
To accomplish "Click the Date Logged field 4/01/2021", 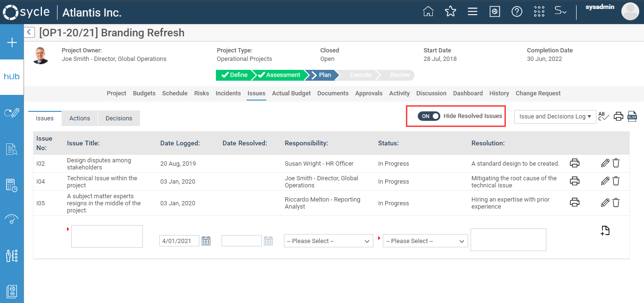I will point(179,241).
